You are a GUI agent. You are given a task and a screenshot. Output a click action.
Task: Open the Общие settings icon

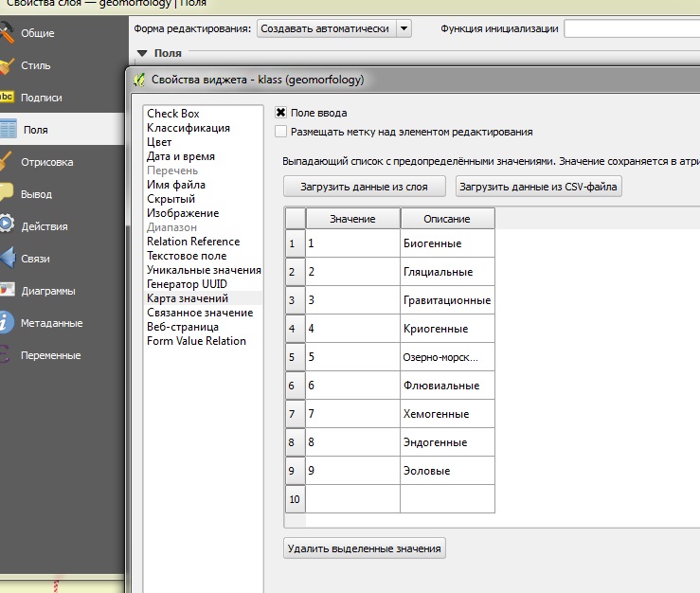(x=8, y=33)
